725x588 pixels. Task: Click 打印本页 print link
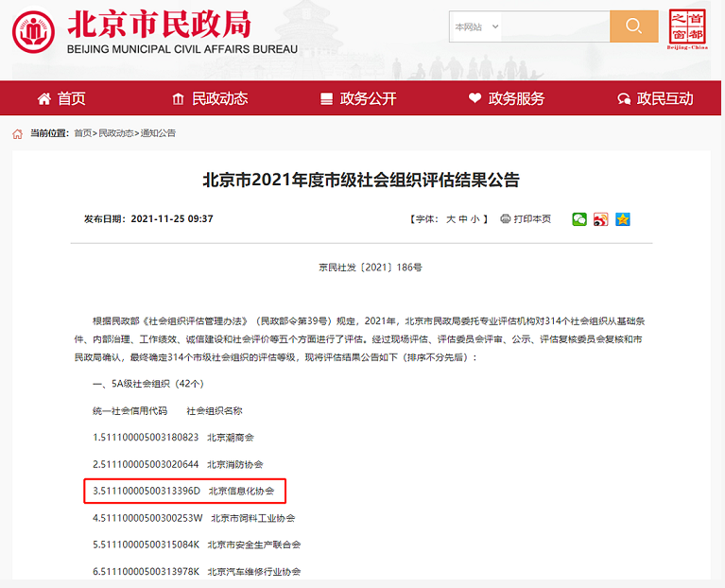[532, 219]
